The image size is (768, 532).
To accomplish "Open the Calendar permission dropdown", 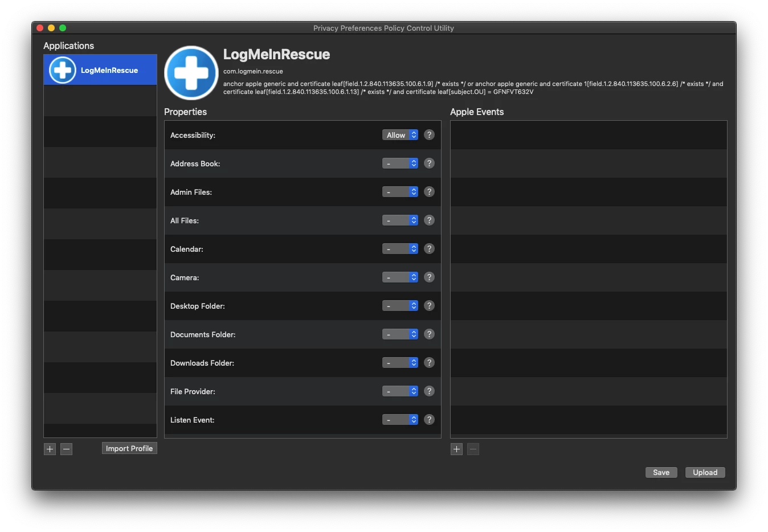I will click(x=400, y=249).
